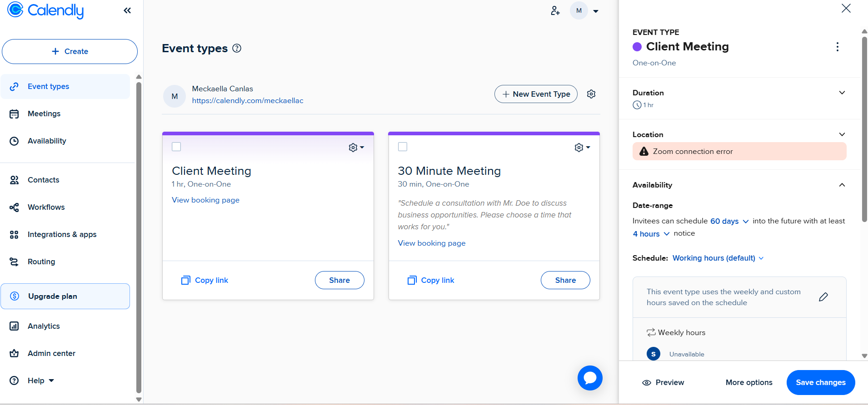Click the Calendly logo
The image size is (868, 405).
(x=45, y=10)
